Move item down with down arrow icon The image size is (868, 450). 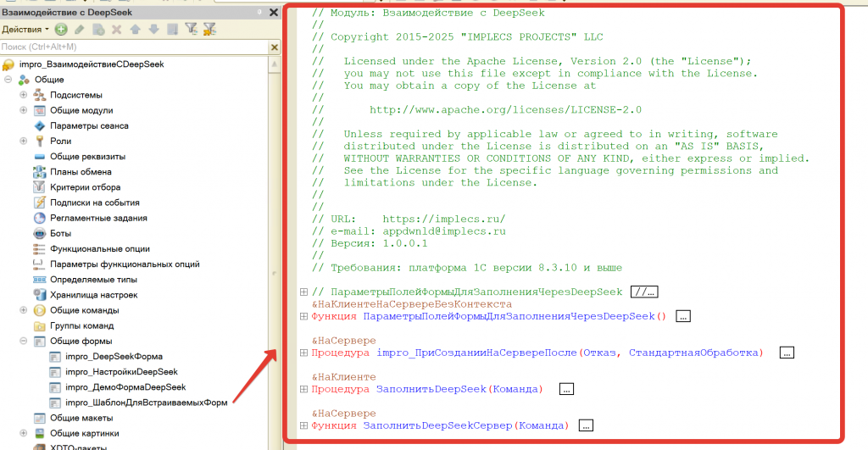click(153, 30)
